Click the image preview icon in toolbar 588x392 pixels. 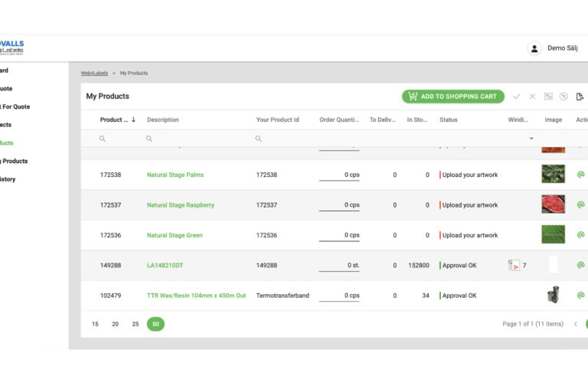[548, 96]
